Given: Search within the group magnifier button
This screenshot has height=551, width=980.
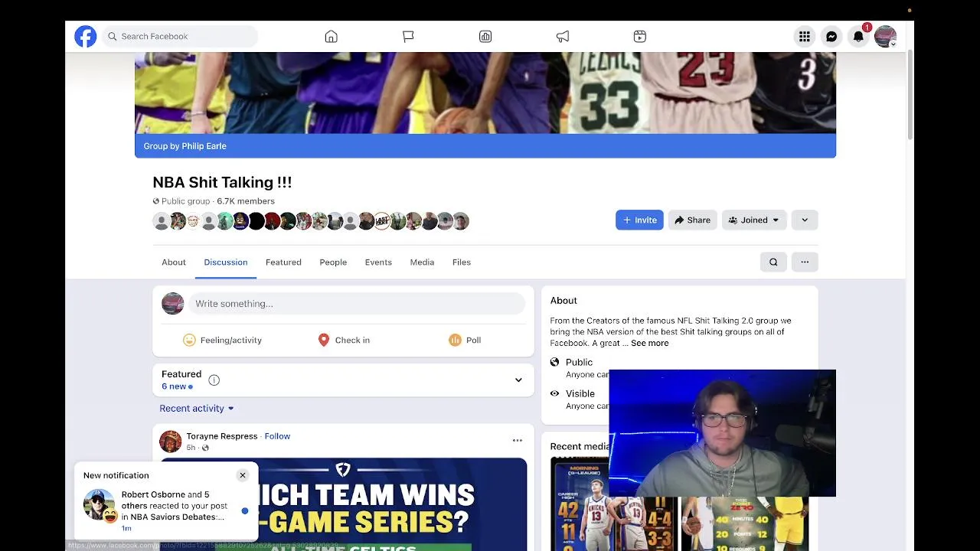Looking at the screenshot, I should pos(773,262).
